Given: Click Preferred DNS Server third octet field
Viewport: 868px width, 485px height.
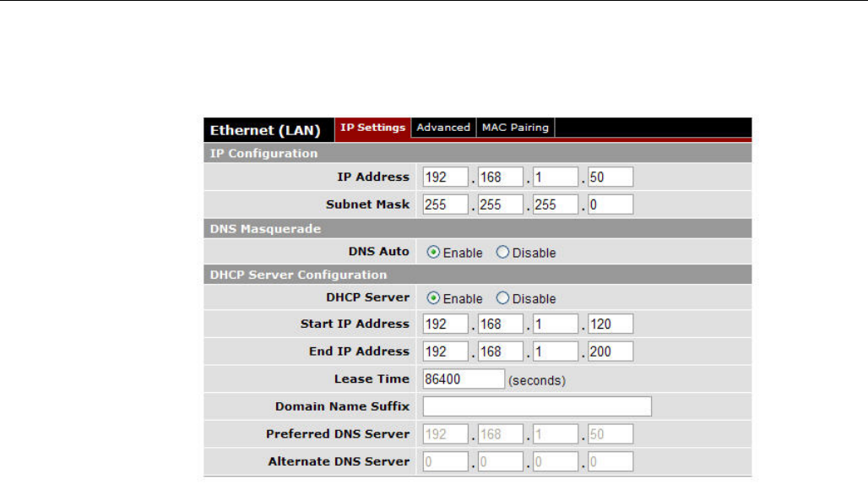Looking at the screenshot, I should (x=556, y=434).
